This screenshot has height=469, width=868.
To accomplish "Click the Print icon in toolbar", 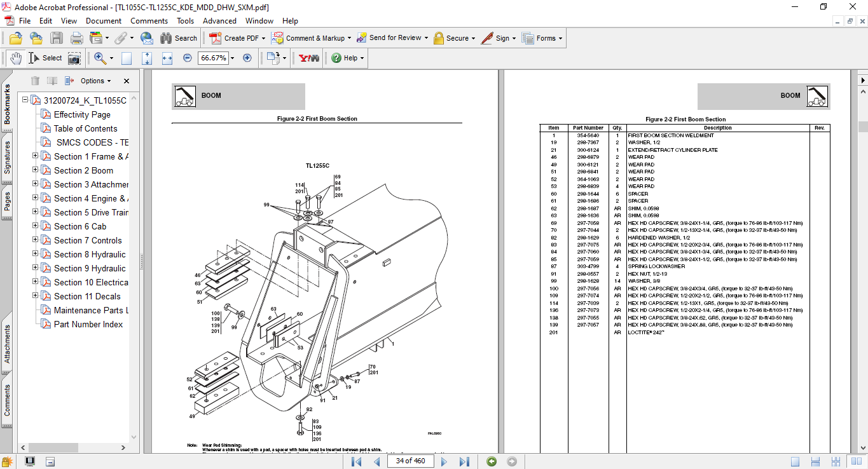I will click(x=76, y=38).
